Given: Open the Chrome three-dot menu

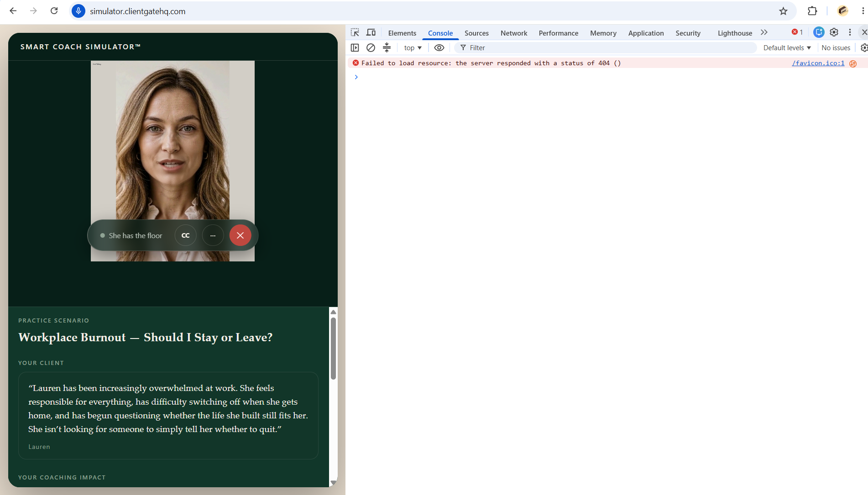Looking at the screenshot, I should pyautogui.click(x=863, y=11).
